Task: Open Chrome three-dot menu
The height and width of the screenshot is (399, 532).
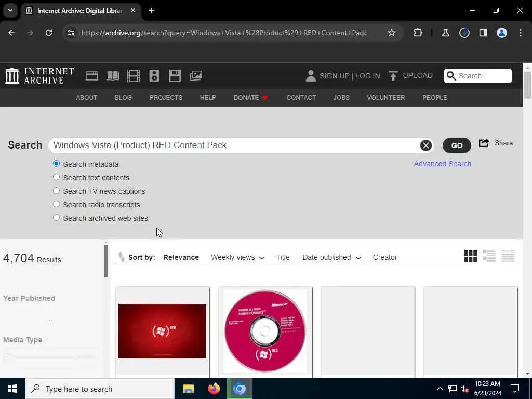Action: click(521, 33)
